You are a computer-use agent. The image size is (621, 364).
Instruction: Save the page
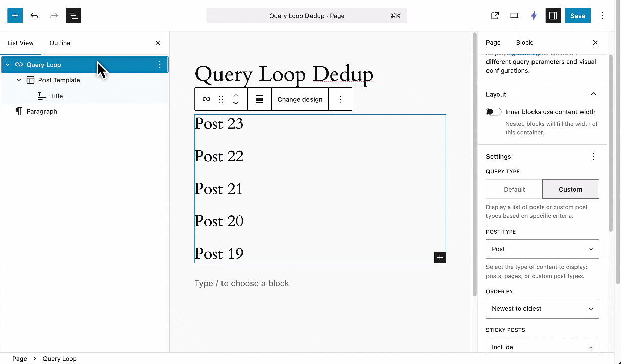click(578, 16)
